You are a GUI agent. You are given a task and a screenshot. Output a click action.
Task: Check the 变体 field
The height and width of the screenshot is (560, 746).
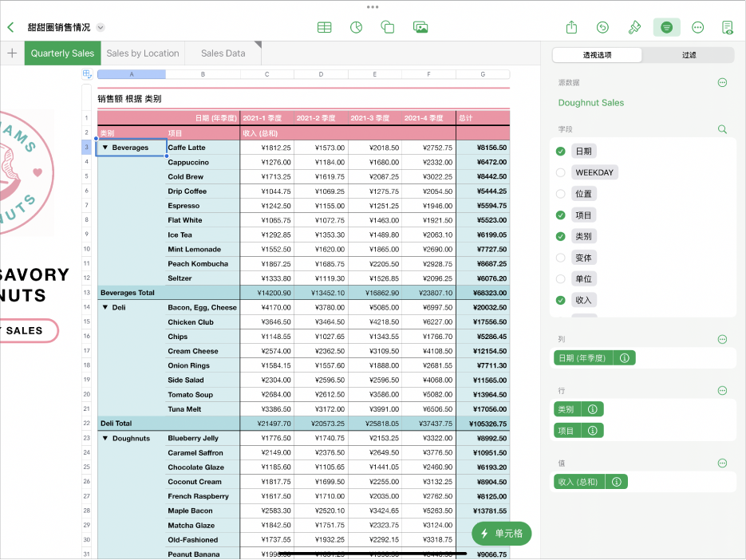[x=560, y=258]
